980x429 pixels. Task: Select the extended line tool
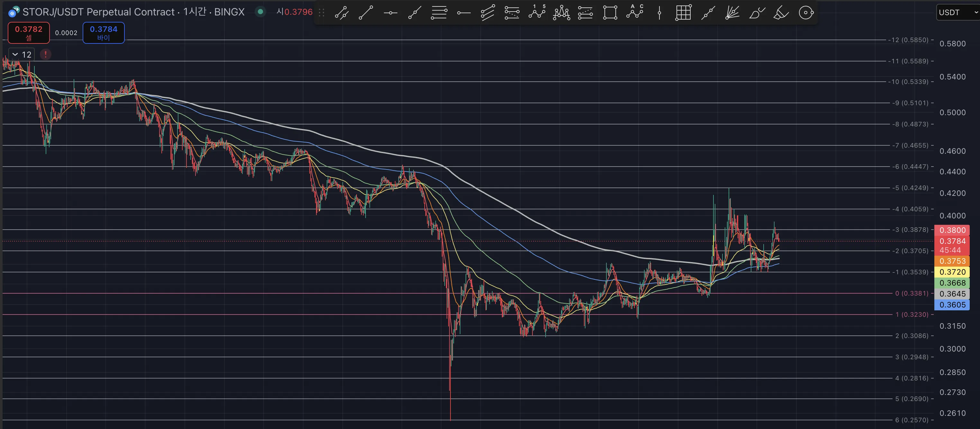coord(708,13)
